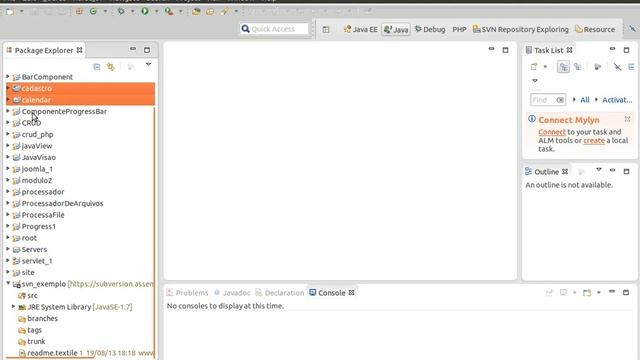Click Focus on Workweek icon in Task List
640x360 pixels.
[x=598, y=67]
